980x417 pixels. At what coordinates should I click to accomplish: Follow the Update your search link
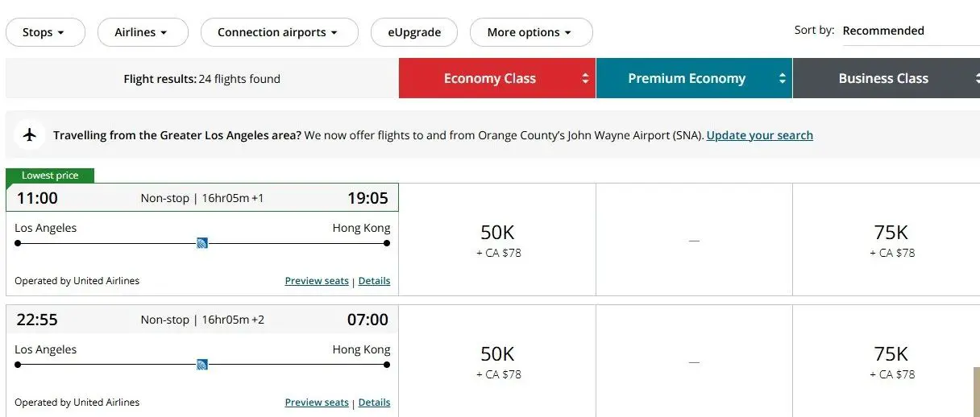[759, 135]
